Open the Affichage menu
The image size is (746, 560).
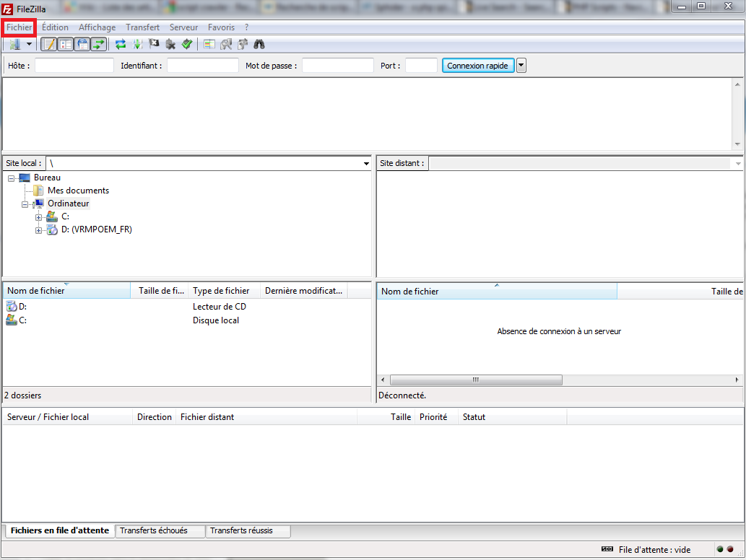[x=97, y=27]
